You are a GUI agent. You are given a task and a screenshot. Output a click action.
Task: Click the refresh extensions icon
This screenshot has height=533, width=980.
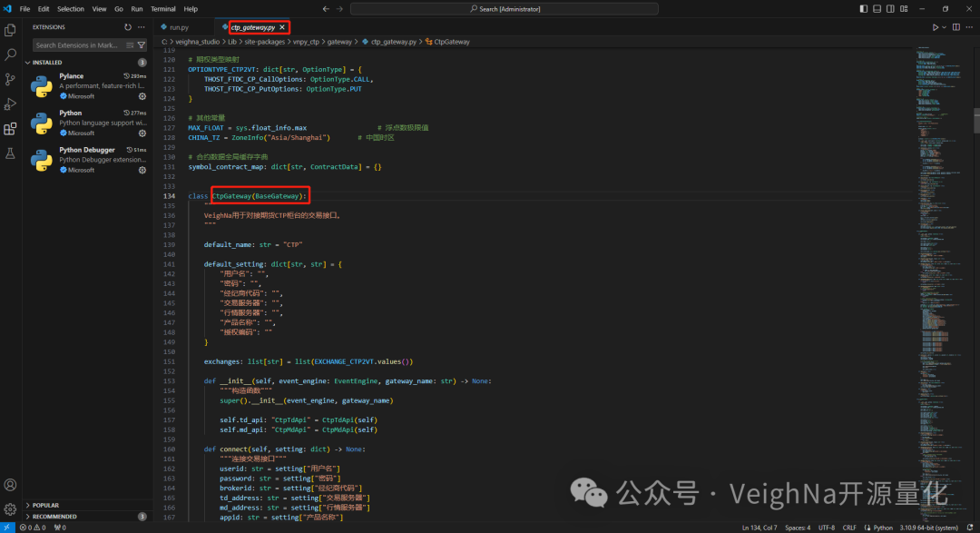tap(127, 27)
